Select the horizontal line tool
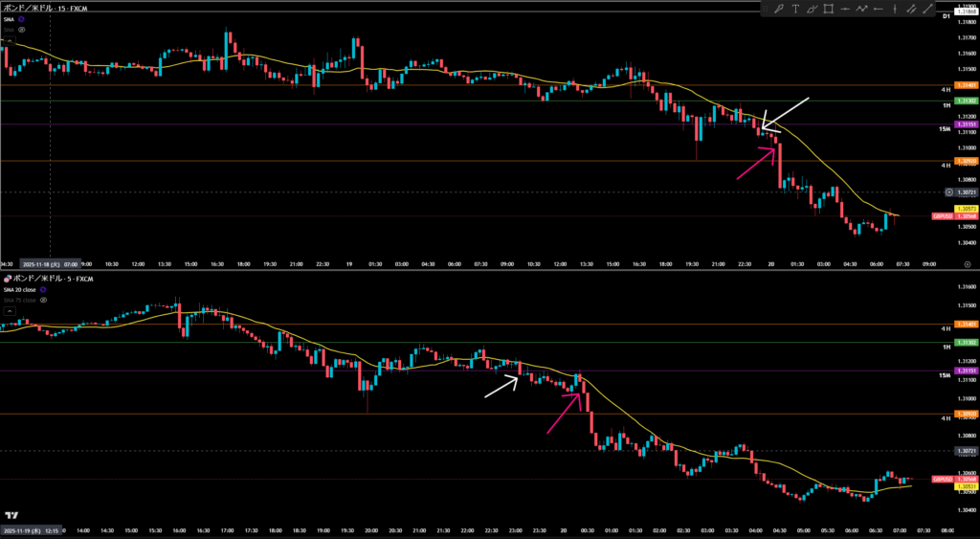 click(845, 9)
